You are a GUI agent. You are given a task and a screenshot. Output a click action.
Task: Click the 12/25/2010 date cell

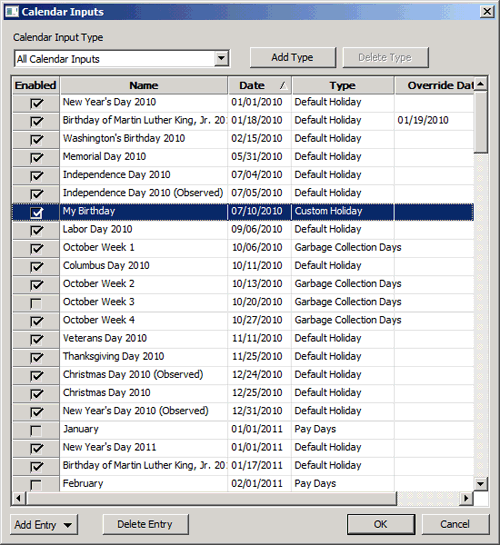pos(260,392)
